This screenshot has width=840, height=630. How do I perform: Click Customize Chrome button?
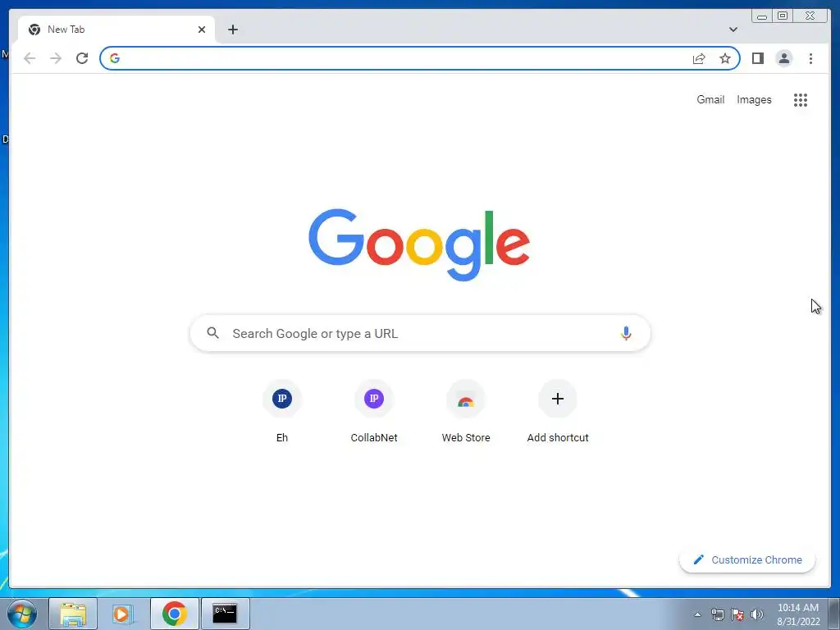tap(747, 559)
